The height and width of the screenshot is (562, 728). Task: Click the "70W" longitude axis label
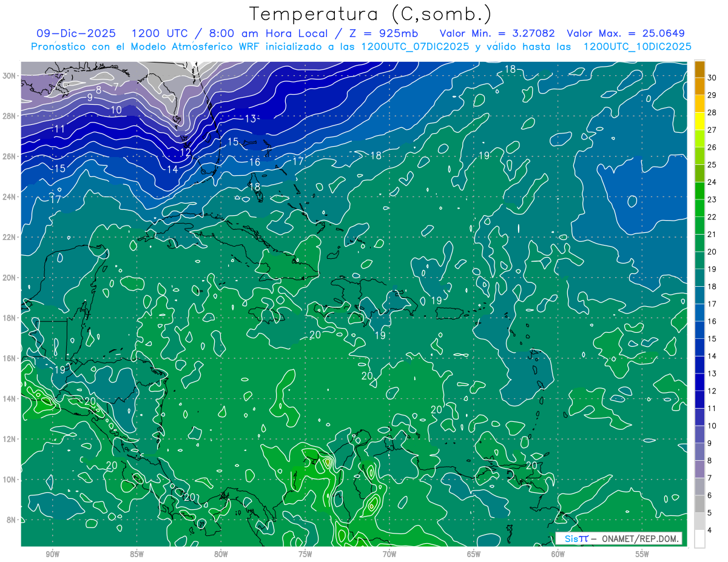coord(389,554)
